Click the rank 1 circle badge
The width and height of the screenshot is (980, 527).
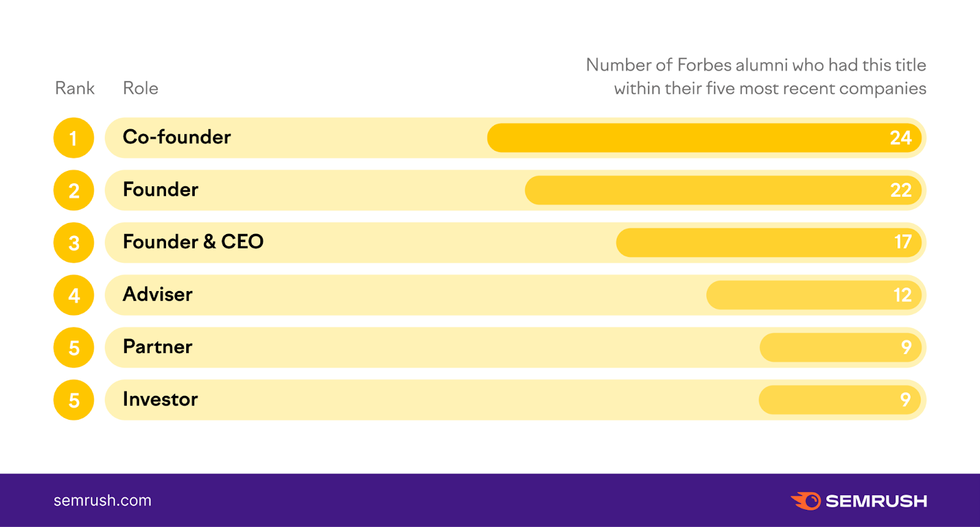[x=73, y=138]
